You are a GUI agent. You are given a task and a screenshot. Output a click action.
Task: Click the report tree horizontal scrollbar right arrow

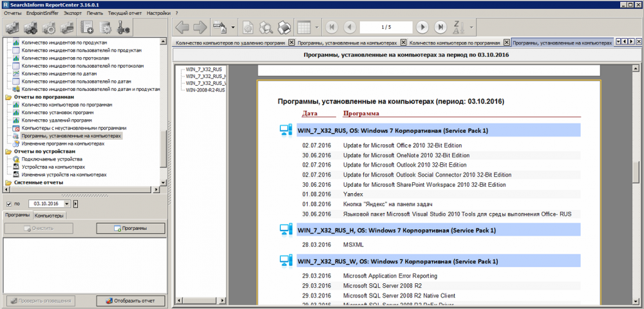point(156,190)
